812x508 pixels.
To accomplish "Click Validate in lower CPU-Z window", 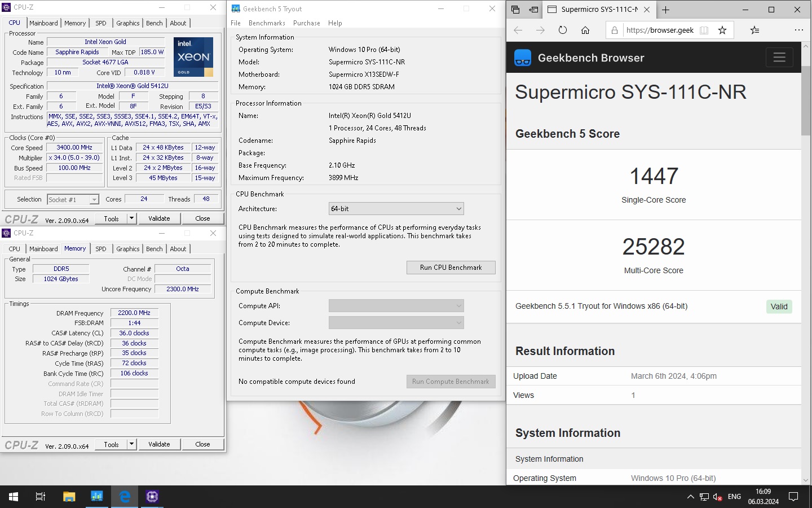I will click(159, 444).
